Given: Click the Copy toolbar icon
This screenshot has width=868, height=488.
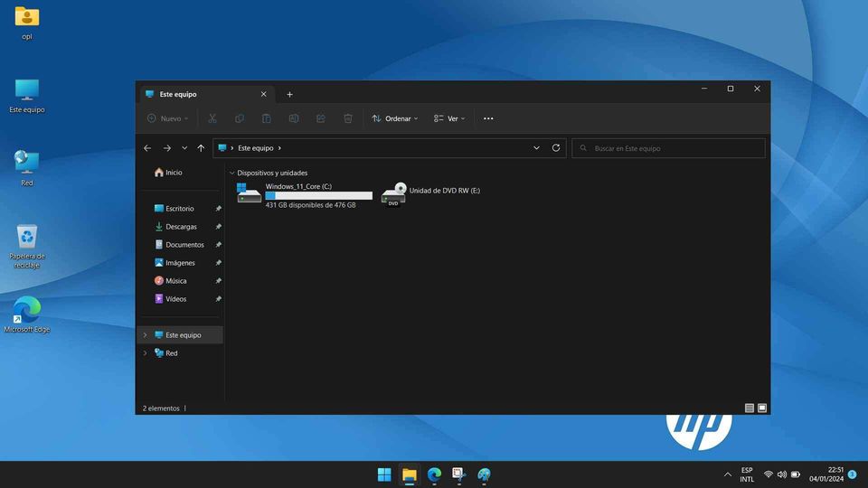Looking at the screenshot, I should 239,118.
